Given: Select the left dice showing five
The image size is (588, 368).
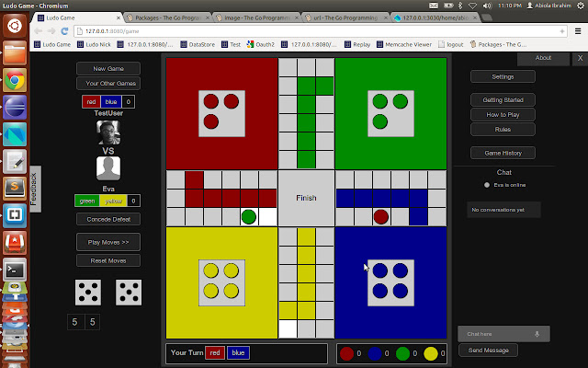Looking at the screenshot, I should pyautogui.click(x=88, y=293).
